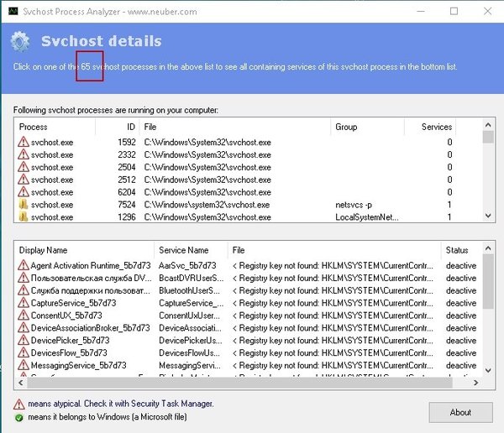Click the Service Name column header
This screenshot has height=433, width=504.
pos(184,250)
